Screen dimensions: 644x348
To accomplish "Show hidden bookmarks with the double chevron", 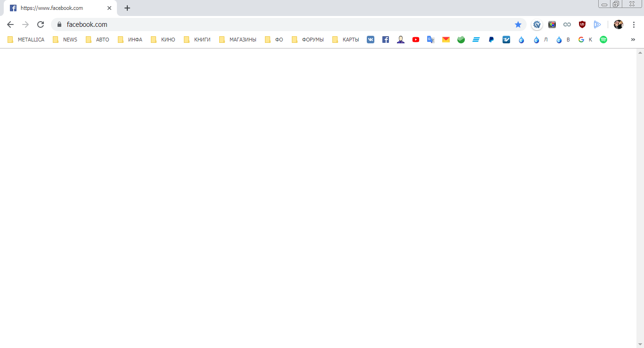I will pos(633,40).
